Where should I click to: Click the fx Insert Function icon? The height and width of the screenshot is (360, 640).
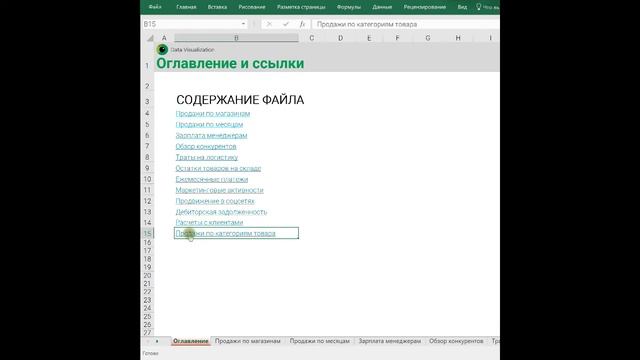click(x=302, y=24)
